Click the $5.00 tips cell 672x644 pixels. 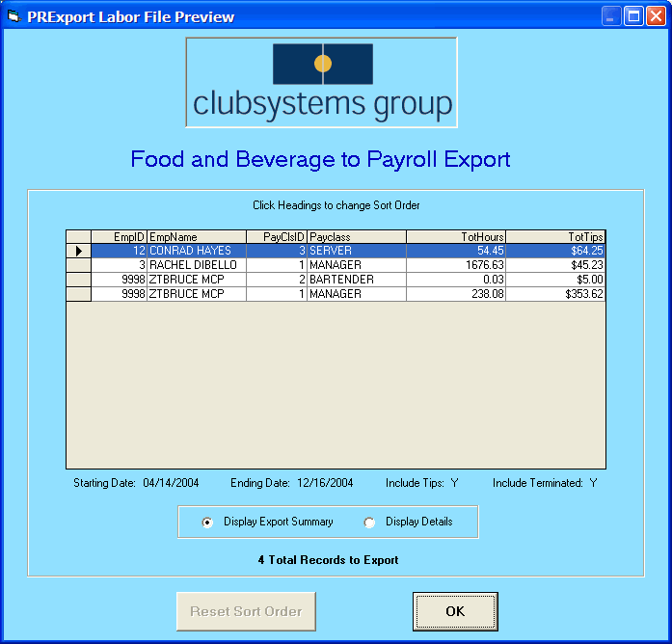(x=555, y=280)
